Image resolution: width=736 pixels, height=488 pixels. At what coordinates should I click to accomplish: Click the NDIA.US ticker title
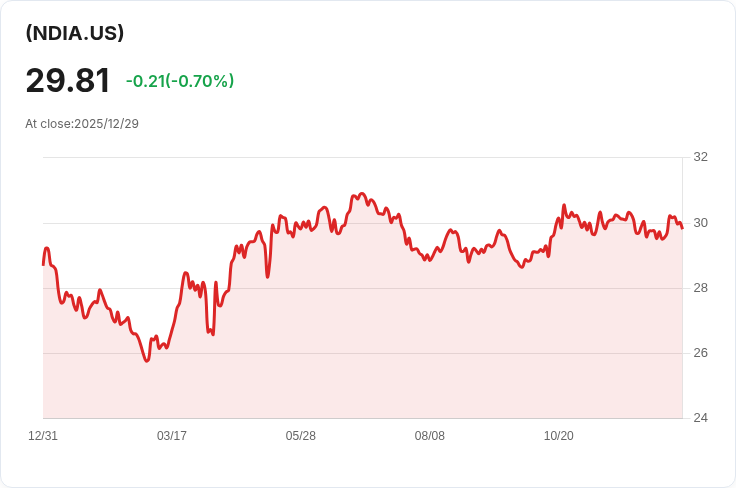point(75,33)
